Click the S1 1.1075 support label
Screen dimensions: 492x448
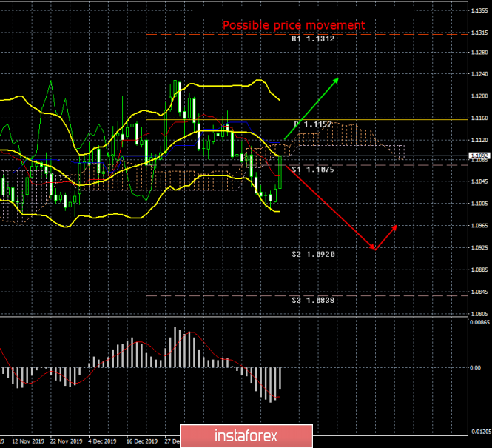coord(313,170)
